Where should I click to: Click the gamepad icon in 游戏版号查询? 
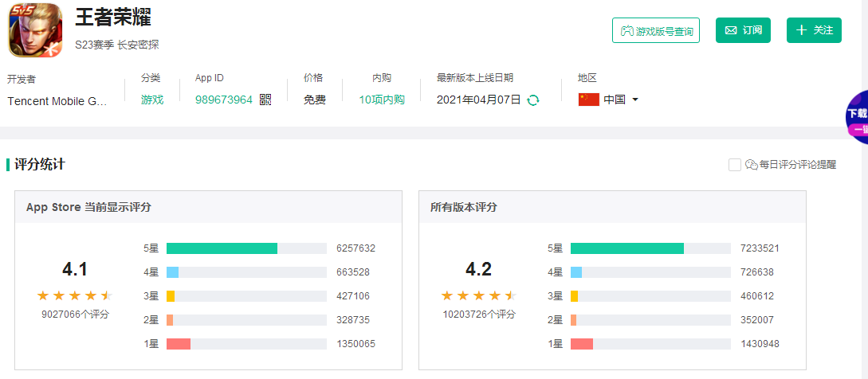627,31
